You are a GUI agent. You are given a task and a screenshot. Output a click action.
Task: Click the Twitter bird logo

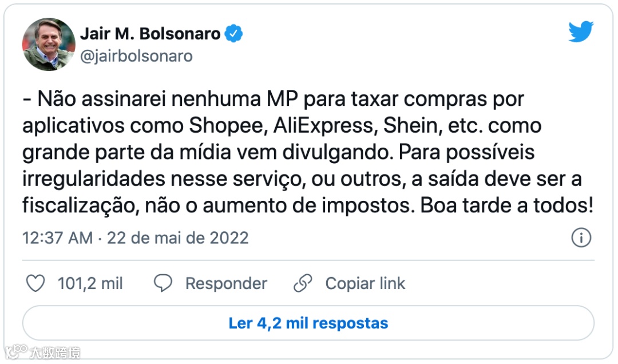581,32
